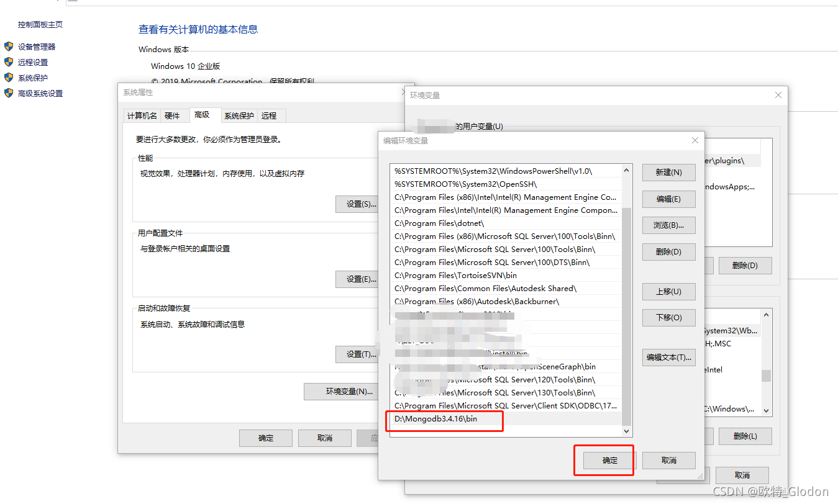838x504 pixels.
Task: Cancel Edit Environment Variable dialog
Action: [668, 460]
